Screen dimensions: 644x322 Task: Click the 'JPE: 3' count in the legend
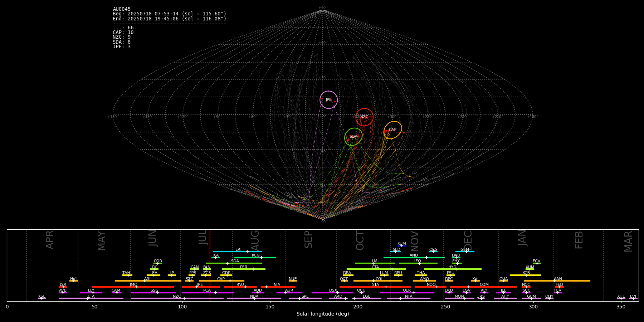[x=122, y=47]
